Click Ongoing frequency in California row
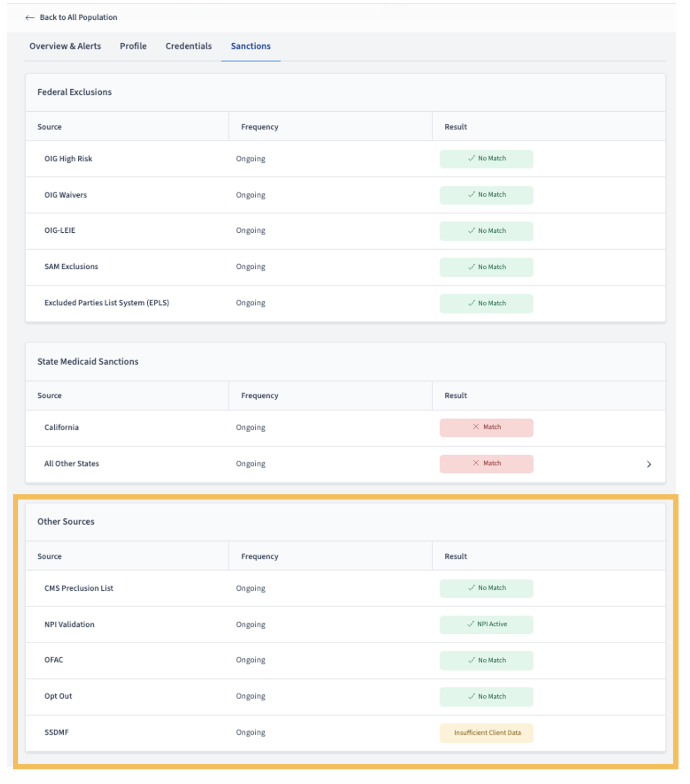This screenshot has width=690, height=784. (x=251, y=427)
